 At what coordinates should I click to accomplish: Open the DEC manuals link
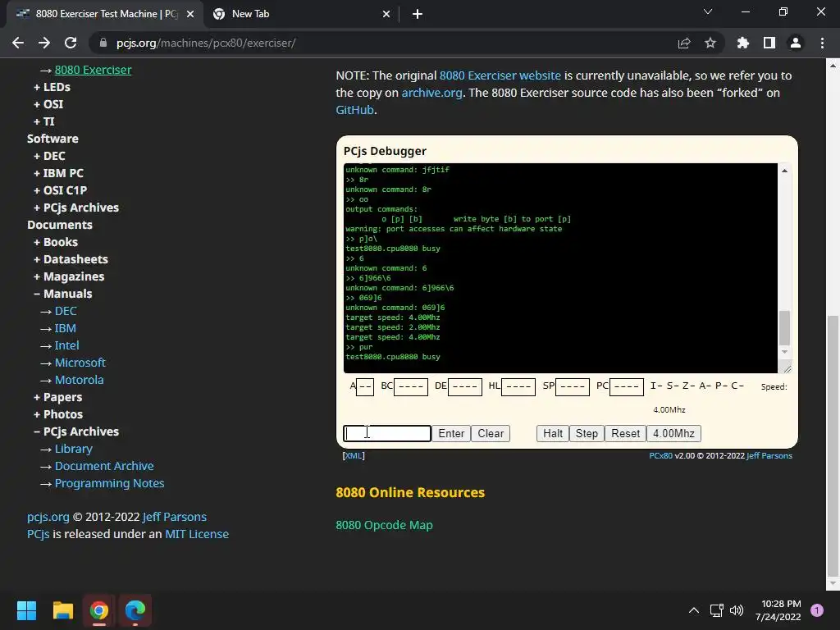66,311
